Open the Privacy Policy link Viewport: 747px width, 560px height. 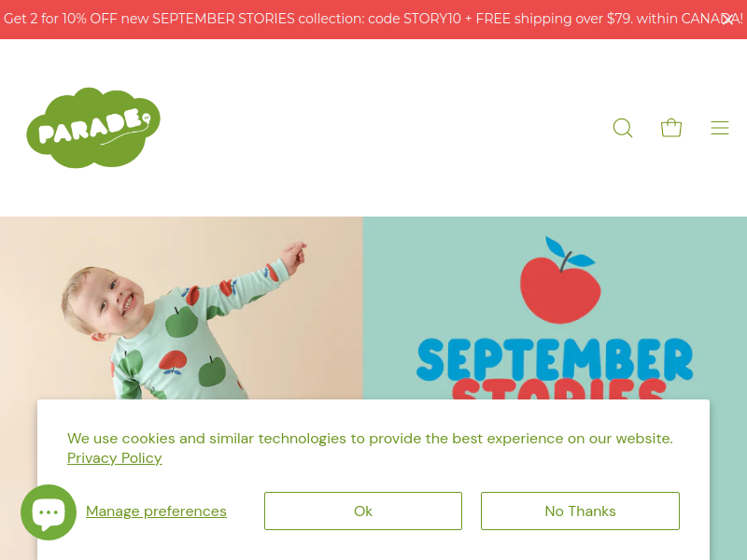coord(114,458)
